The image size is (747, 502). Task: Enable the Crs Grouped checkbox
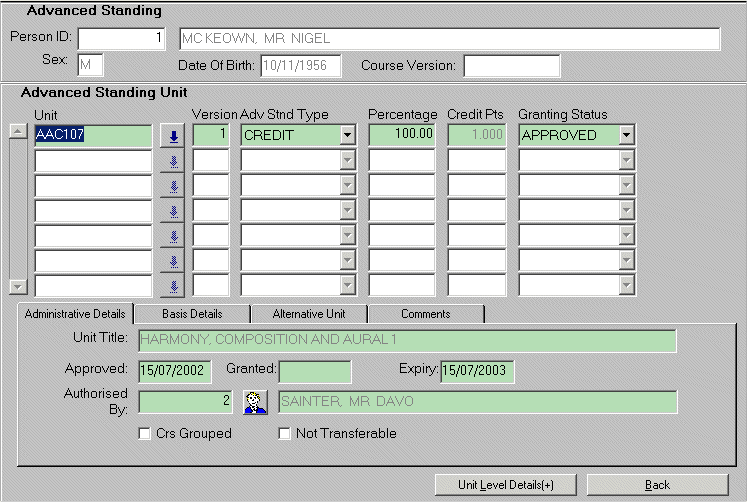[x=146, y=434]
